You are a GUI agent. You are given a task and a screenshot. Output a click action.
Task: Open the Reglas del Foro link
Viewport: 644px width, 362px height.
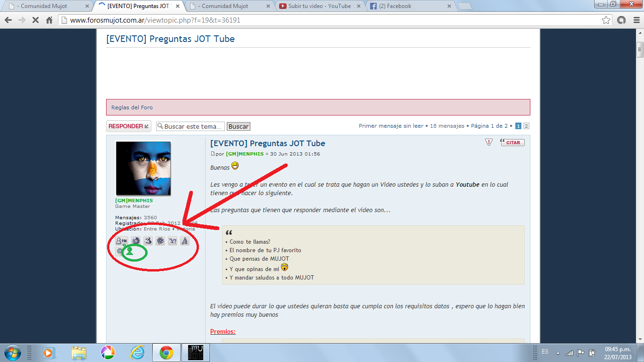[132, 107]
